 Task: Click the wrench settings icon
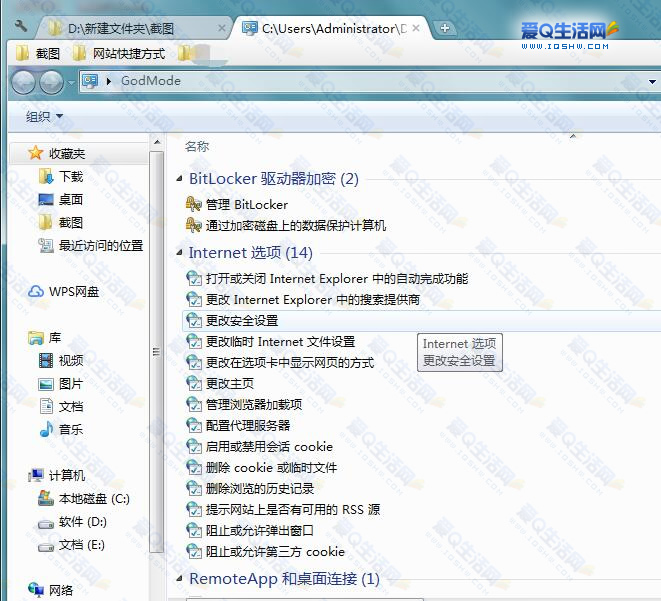tap(20, 26)
